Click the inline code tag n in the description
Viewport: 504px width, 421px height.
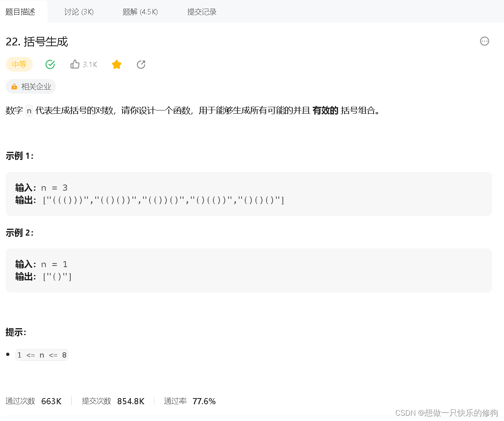29,110
